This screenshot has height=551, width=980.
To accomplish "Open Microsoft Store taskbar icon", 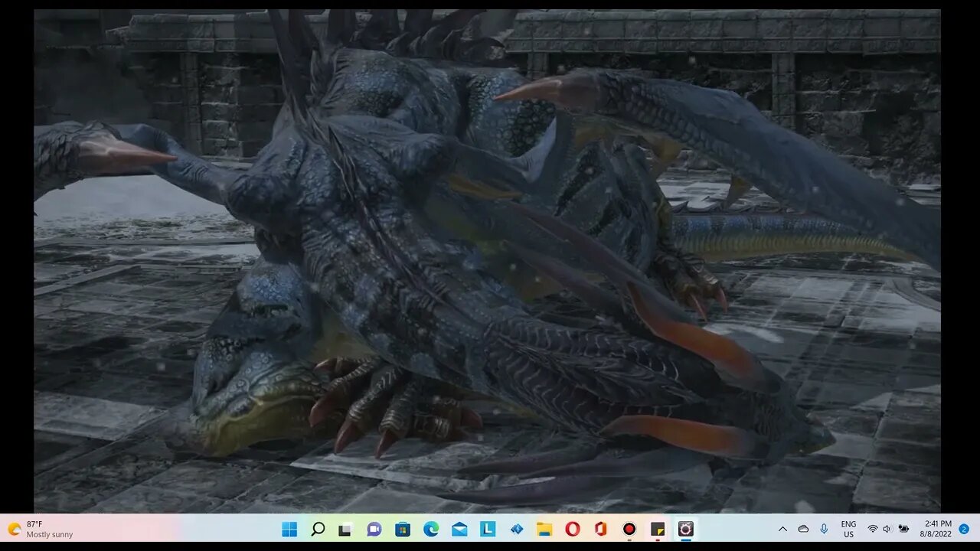I will click(403, 529).
